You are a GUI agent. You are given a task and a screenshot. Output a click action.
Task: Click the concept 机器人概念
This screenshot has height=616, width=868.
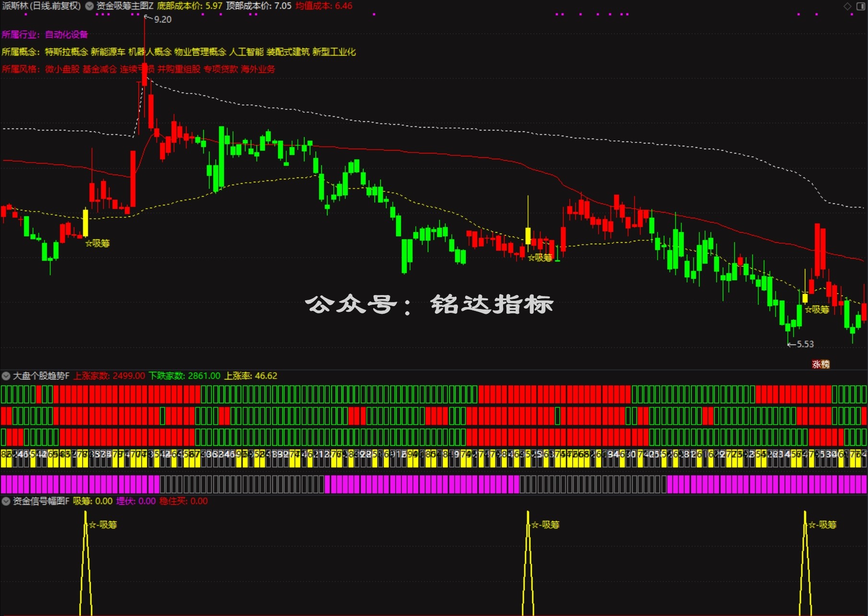[150, 52]
